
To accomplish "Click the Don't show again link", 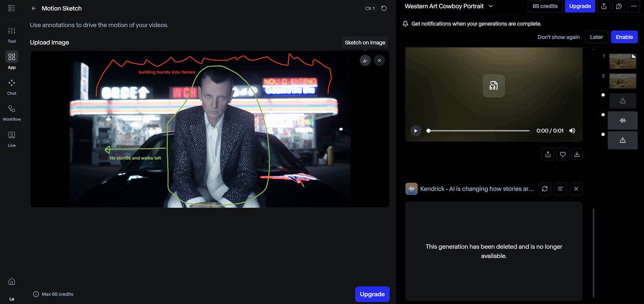I will point(558,37).
